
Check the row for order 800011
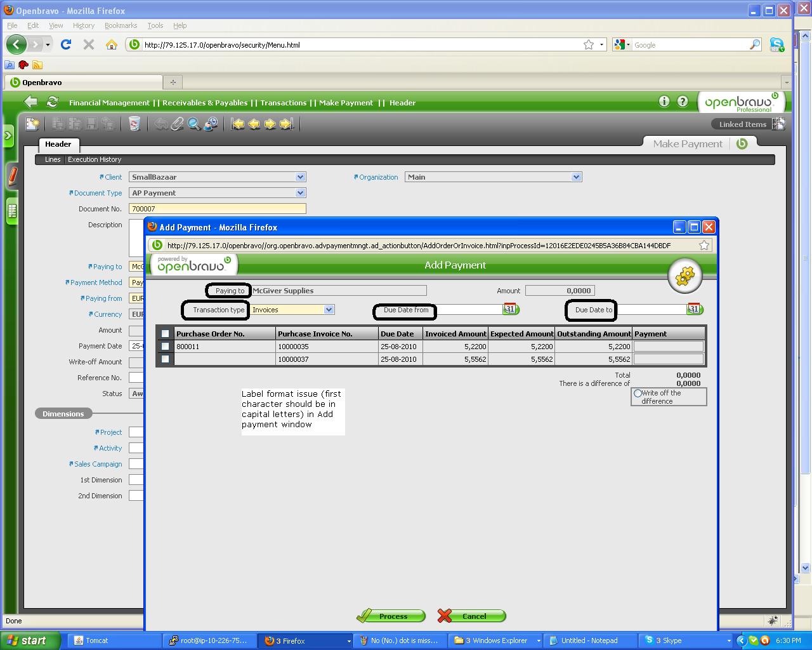165,347
